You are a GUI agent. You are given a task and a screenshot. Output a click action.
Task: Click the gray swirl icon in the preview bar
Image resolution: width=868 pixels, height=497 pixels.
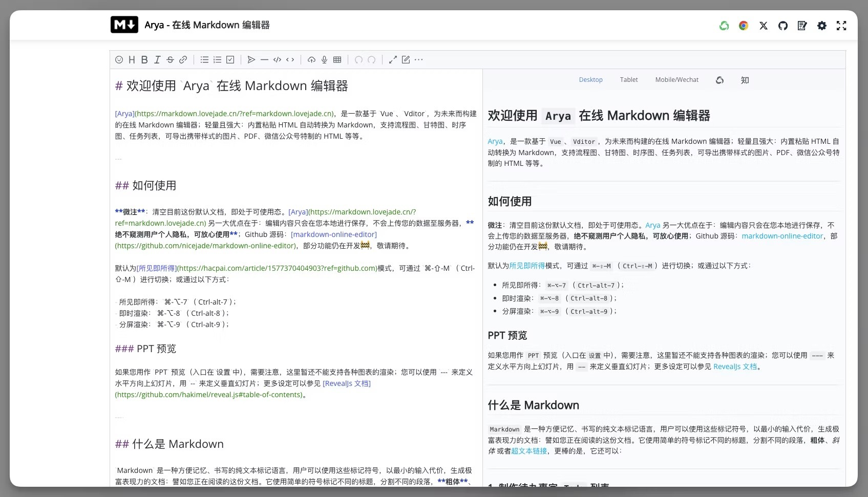tap(719, 80)
